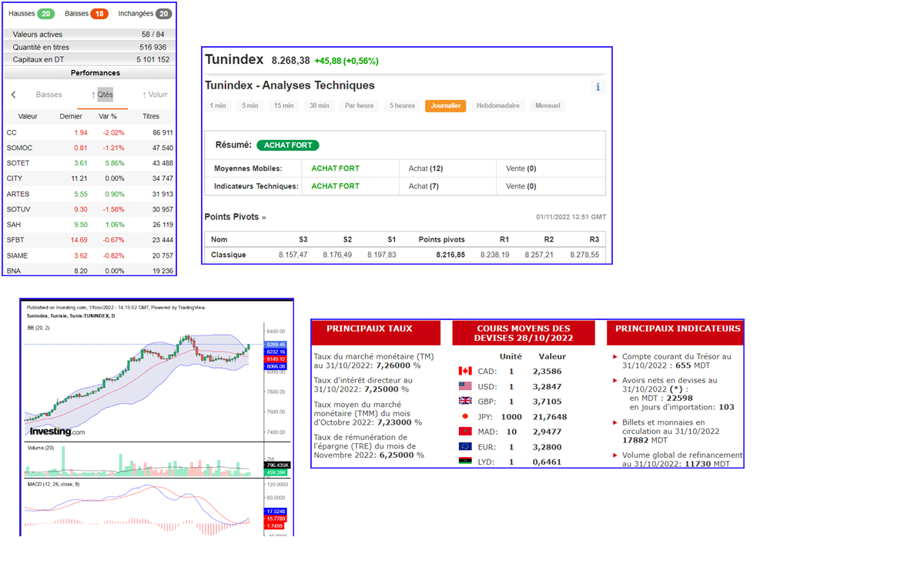Screen dimensions: 924x574
Task: Click the orange Baisses 18 badge
Action: 99,14
